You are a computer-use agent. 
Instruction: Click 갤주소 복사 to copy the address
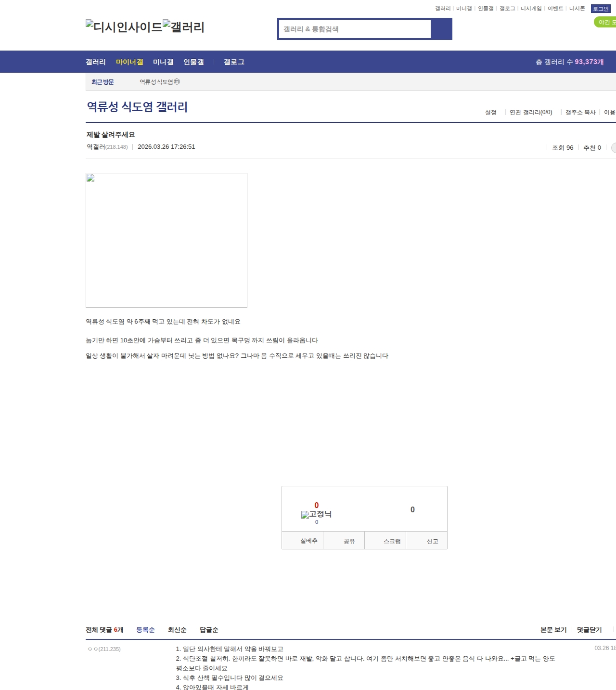tap(580, 112)
